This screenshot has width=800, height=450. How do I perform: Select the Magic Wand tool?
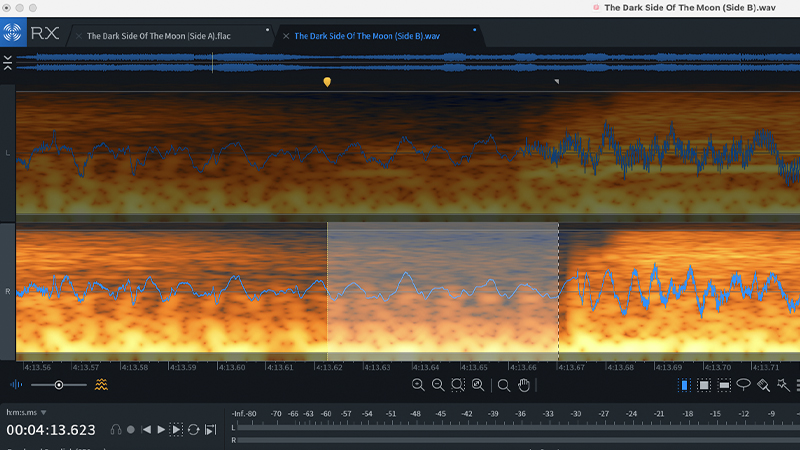[783, 385]
